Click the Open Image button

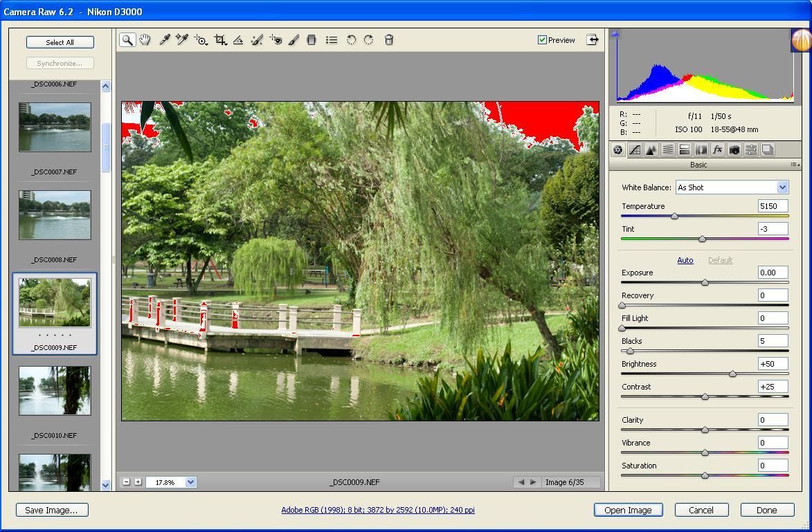coord(628,510)
